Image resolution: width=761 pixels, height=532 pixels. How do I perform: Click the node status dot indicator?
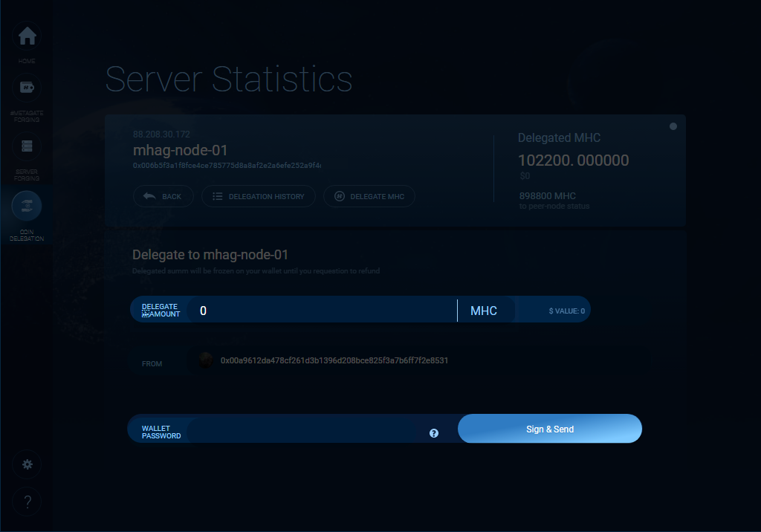(x=673, y=126)
